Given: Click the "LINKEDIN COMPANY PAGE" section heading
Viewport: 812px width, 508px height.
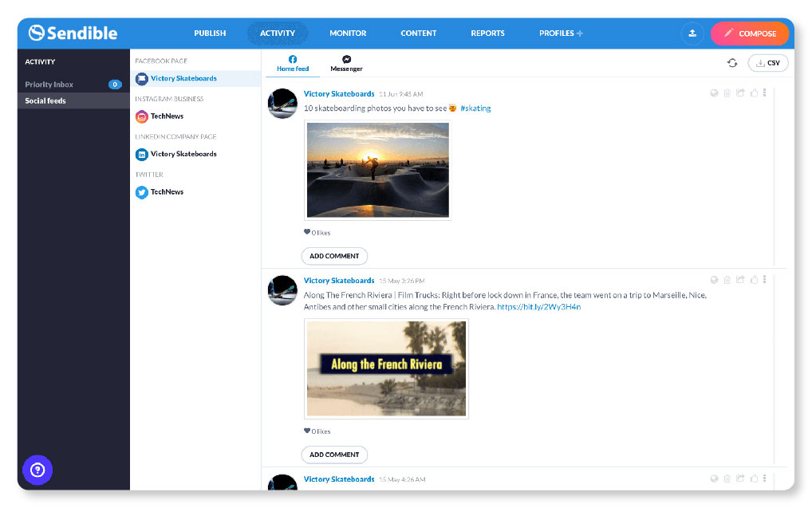Looking at the screenshot, I should tap(175, 136).
